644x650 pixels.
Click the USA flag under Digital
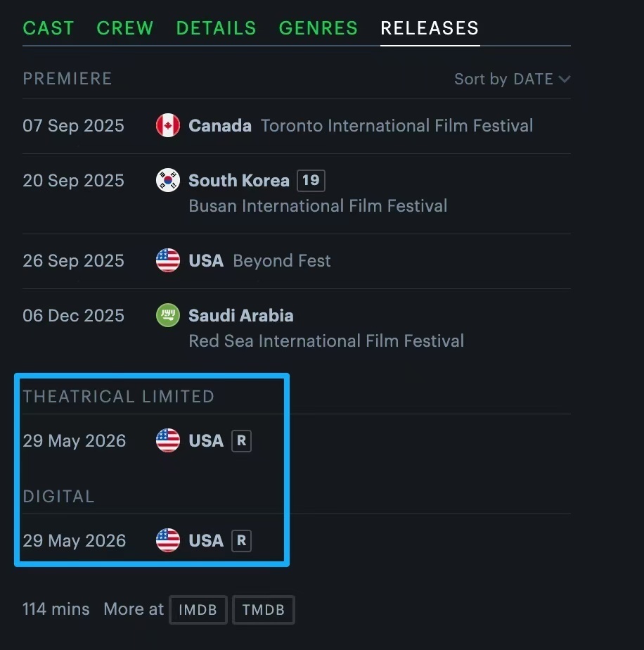tap(168, 541)
